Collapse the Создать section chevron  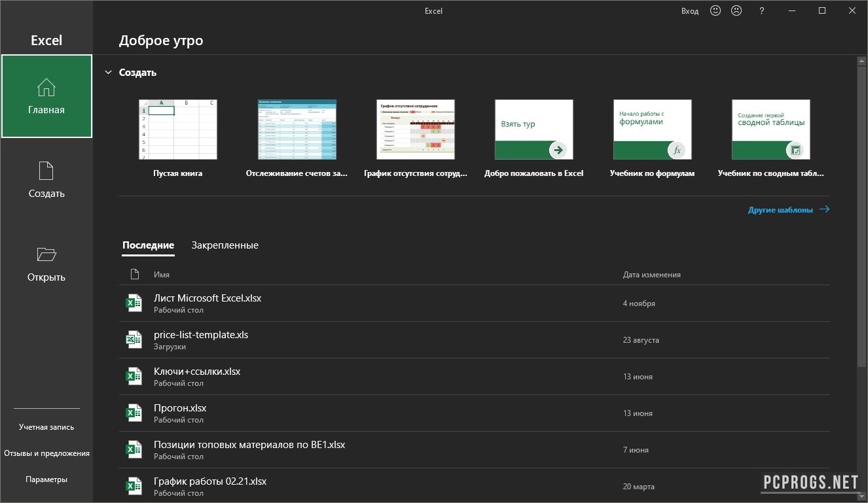click(109, 73)
